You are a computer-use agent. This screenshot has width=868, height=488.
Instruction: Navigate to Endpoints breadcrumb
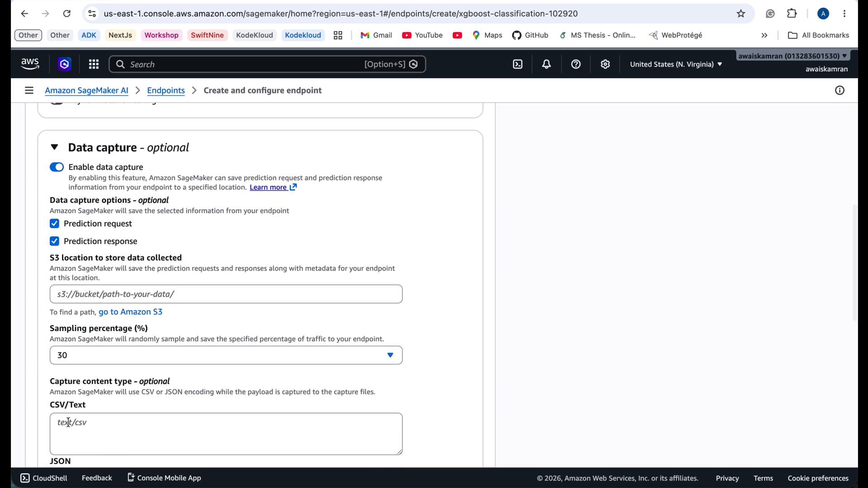pyautogui.click(x=166, y=90)
